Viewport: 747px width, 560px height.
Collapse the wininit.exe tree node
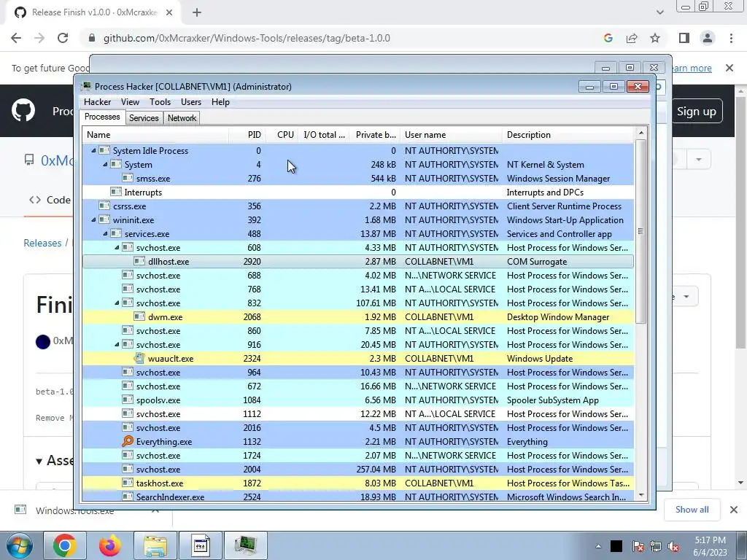click(93, 220)
